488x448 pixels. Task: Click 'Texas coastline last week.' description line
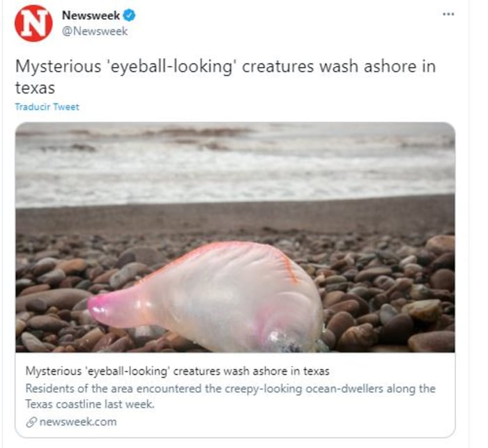pyautogui.click(x=90, y=404)
